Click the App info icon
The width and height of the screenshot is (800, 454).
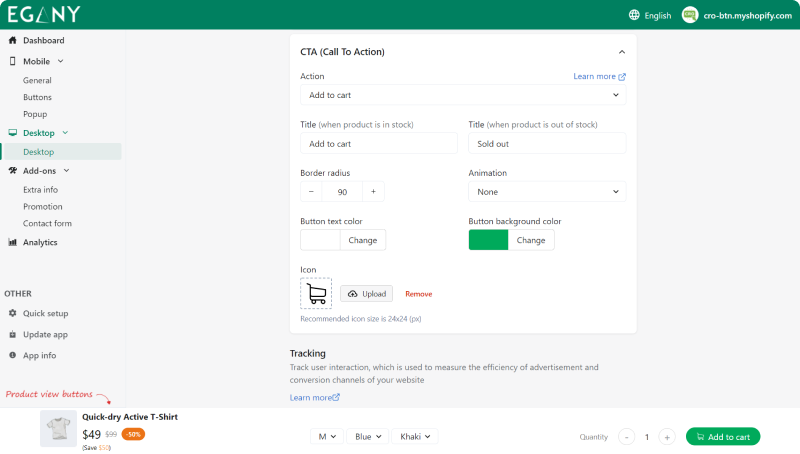pyautogui.click(x=13, y=355)
